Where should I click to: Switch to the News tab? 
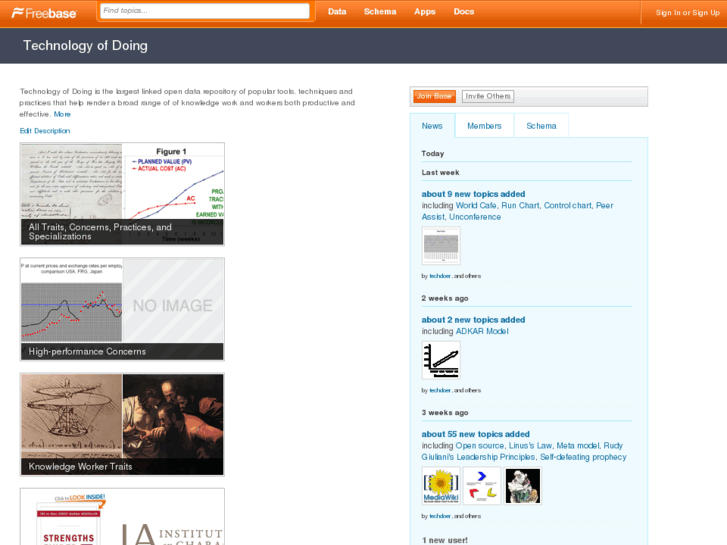(432, 126)
